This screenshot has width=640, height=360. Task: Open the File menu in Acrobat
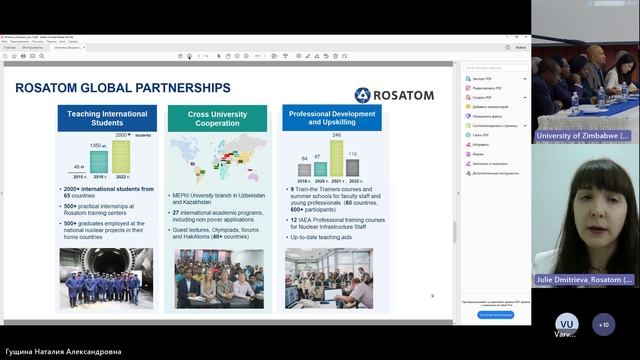4,41
